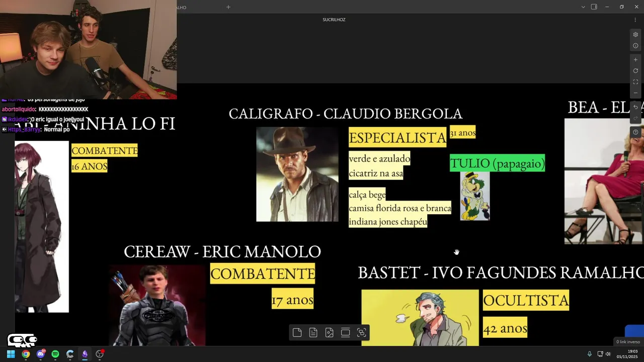This screenshot has height=362, width=644.
Task: Redo the canvas action
Action: 635,118
